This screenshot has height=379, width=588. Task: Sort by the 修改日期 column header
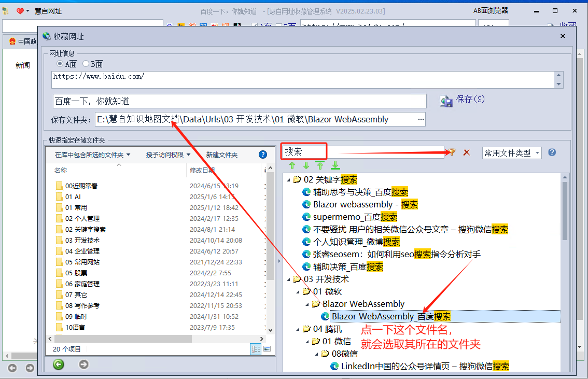(202, 171)
